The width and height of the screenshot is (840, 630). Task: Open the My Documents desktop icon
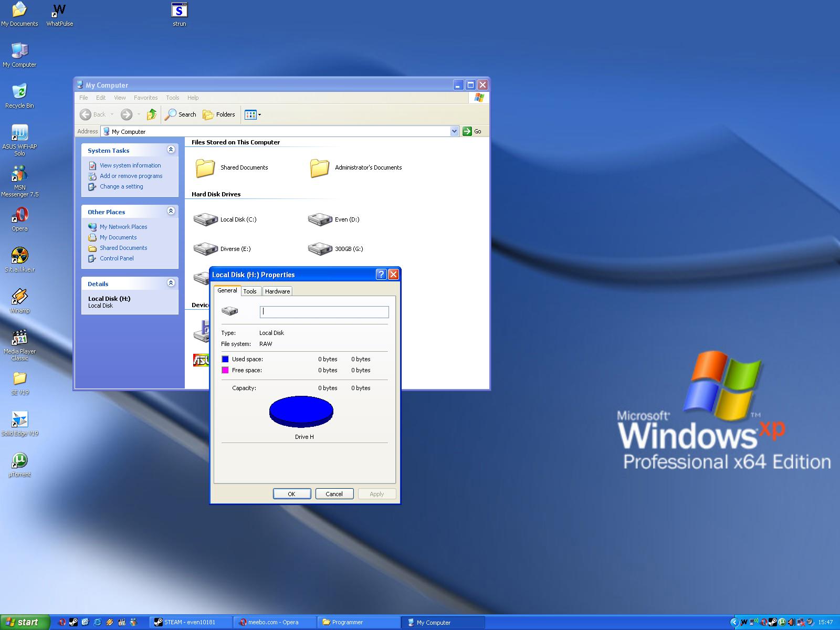point(19,14)
